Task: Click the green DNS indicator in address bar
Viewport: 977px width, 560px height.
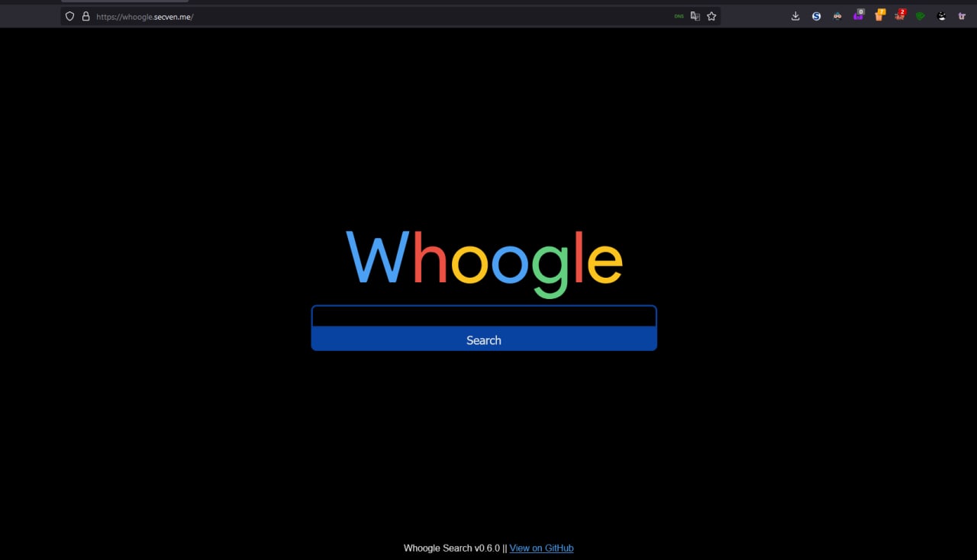Action: [x=679, y=16]
